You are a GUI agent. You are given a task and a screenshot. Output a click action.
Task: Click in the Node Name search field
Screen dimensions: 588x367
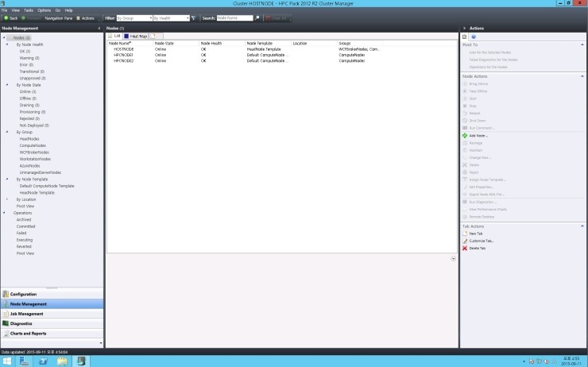point(234,18)
